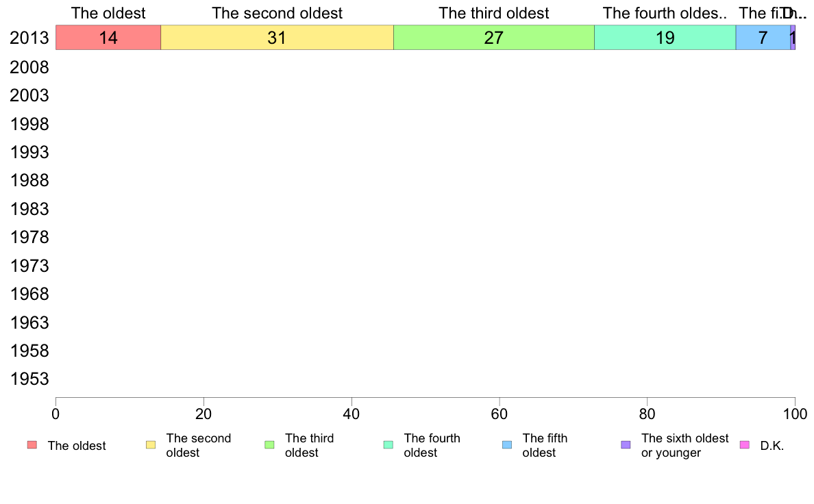The width and height of the screenshot is (814, 504).
Task: Select the red bar segment labeled 14
Action: coord(108,38)
